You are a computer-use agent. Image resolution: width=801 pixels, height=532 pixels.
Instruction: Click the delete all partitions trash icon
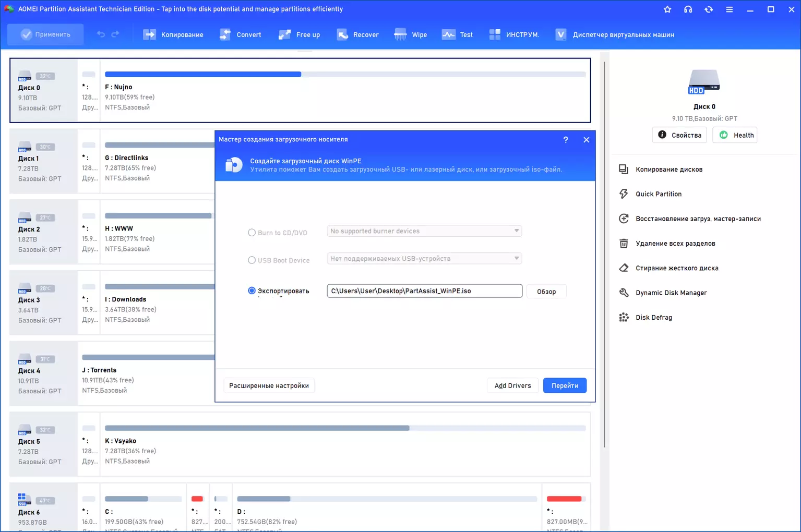pos(624,244)
